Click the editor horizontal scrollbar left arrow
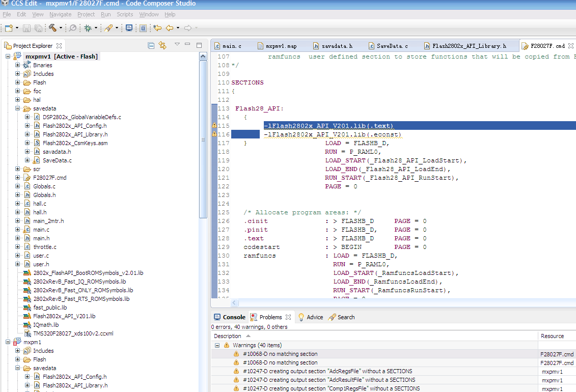This screenshot has height=392, width=576. pyautogui.click(x=235, y=303)
